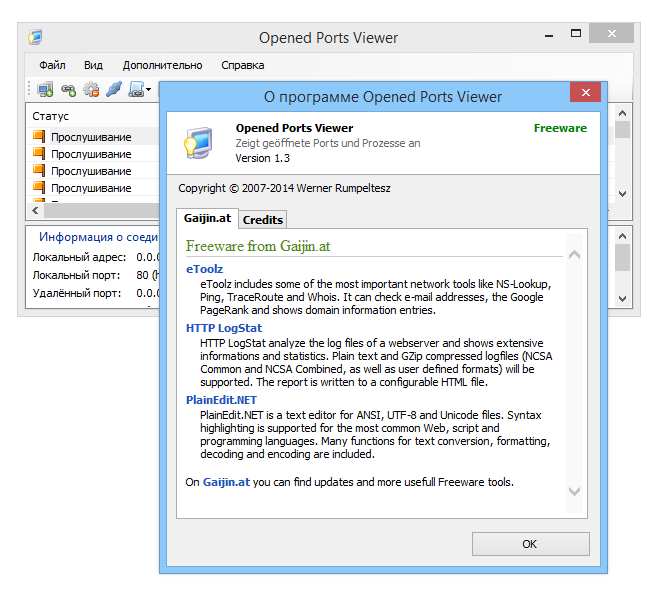This screenshot has height=593, width=647.
Task: Click the scroll down arrow in the About text area
Action: [x=574, y=491]
